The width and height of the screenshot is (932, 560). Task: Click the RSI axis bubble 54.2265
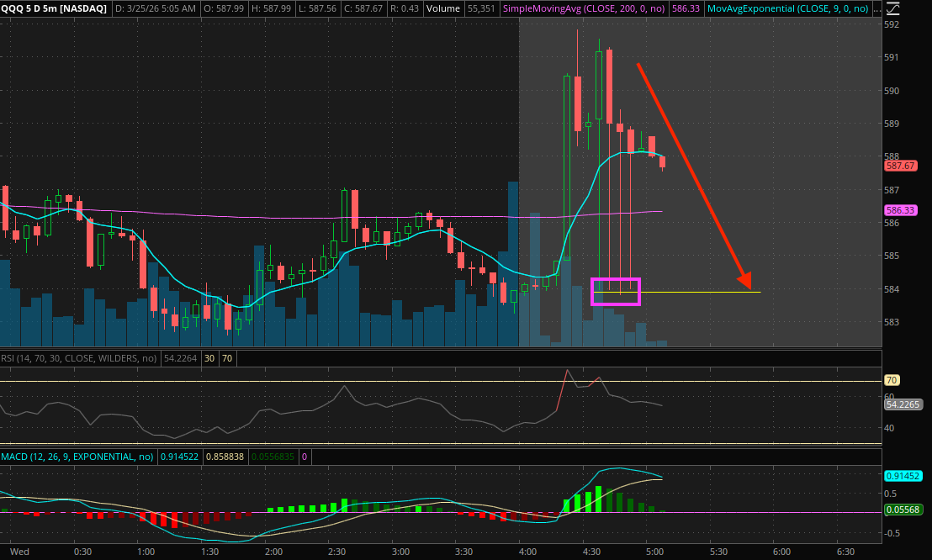tap(903, 404)
